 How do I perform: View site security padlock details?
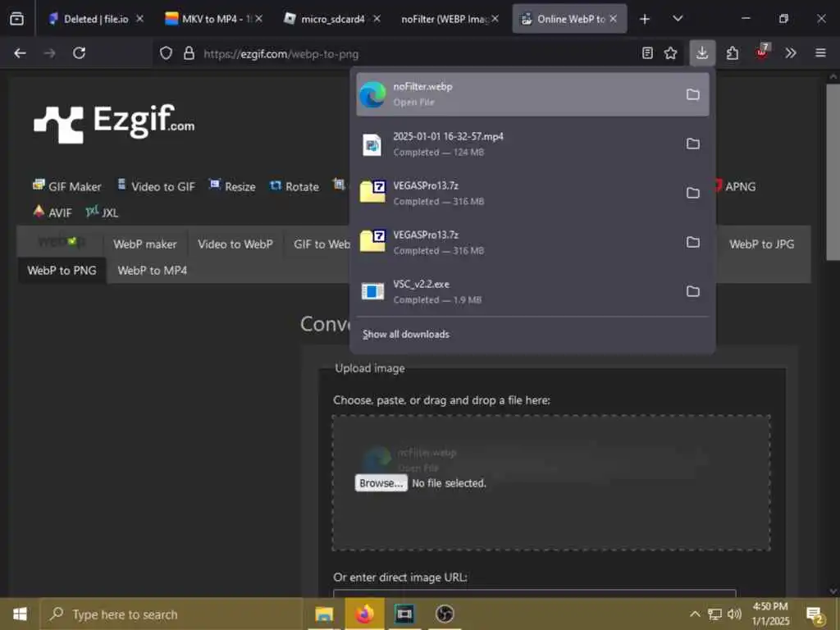click(189, 53)
